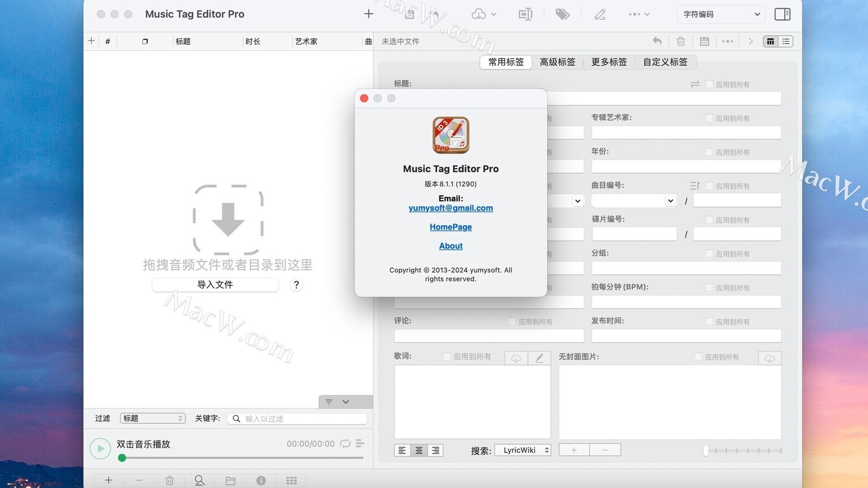
Task: Switch to list layout view icon
Action: [x=785, y=41]
